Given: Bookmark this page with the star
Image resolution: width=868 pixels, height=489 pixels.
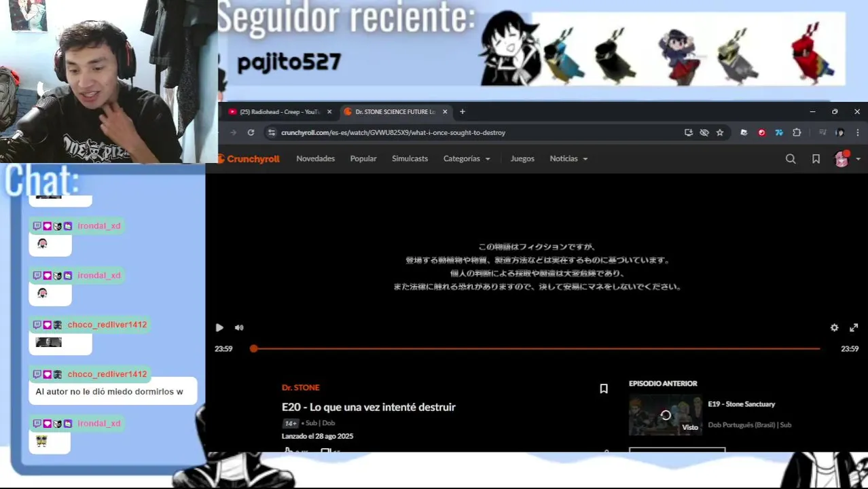Looking at the screenshot, I should point(720,132).
